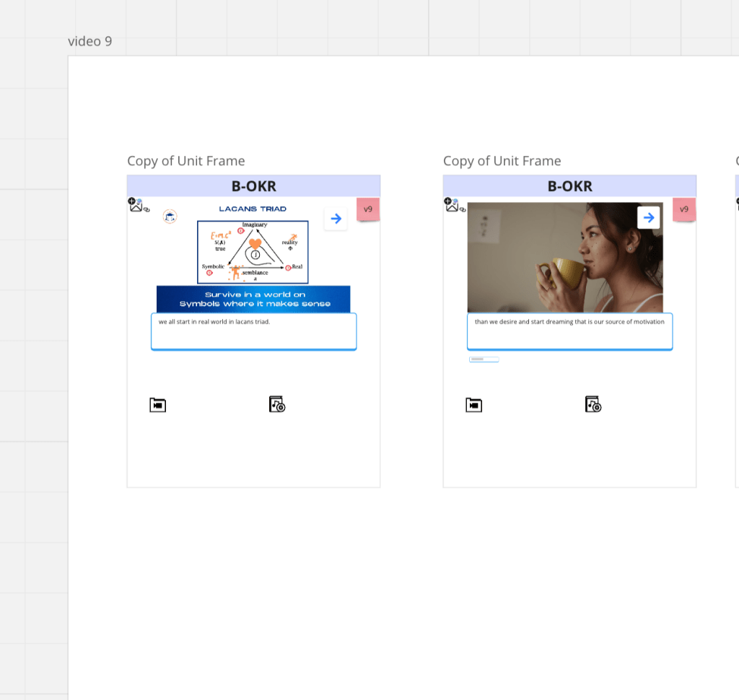
Task: Select v9 sticky note in first frame
Action: coord(368,209)
